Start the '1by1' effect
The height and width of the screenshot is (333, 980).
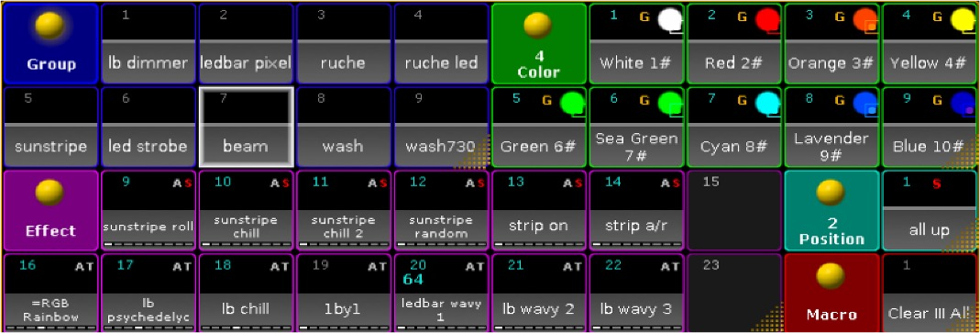343,293
